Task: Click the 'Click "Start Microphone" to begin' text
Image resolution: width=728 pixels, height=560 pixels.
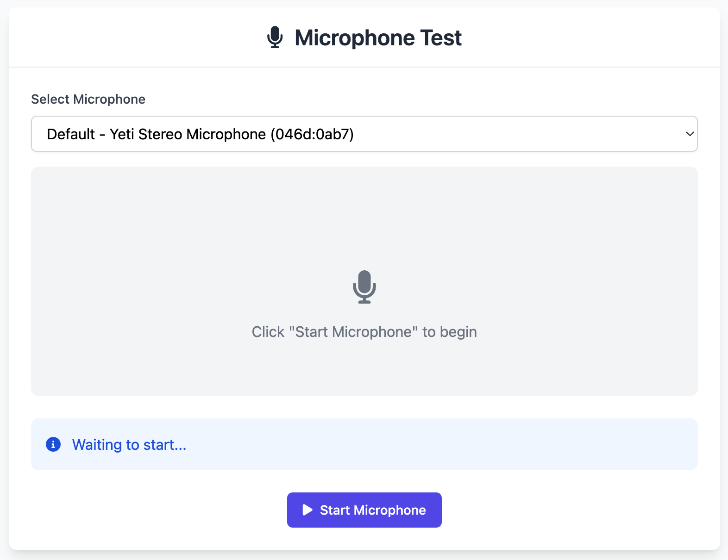Action: point(364,332)
